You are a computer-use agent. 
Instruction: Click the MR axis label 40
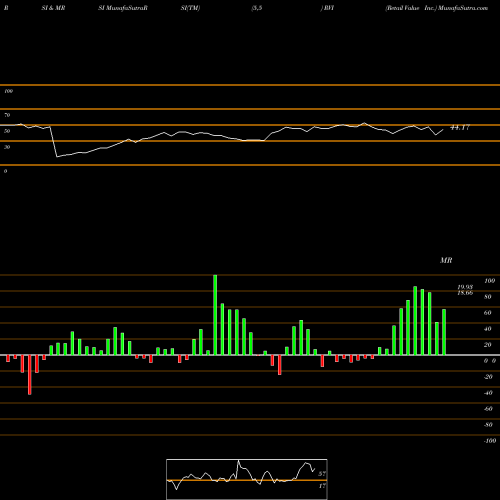point(488,329)
